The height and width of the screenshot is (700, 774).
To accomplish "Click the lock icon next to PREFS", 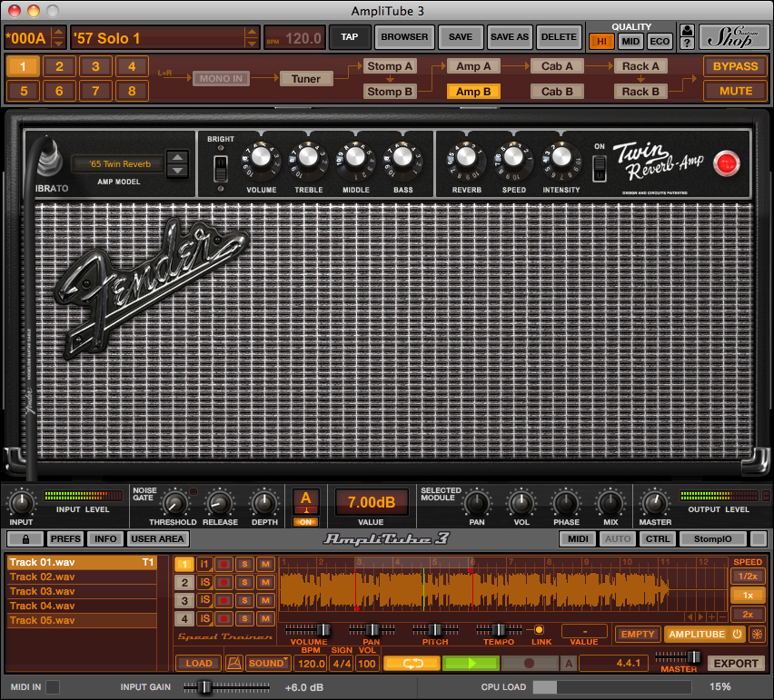I will [x=26, y=539].
